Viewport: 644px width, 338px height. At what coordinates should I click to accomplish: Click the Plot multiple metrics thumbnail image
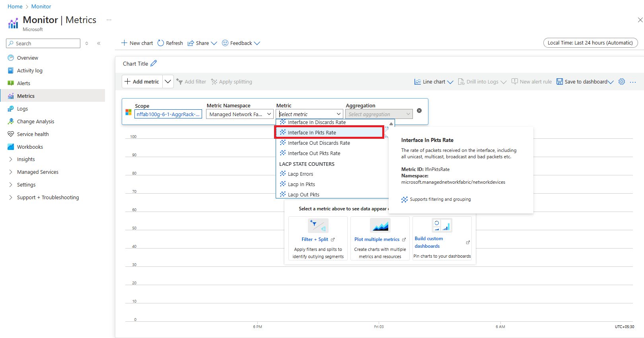pyautogui.click(x=380, y=225)
